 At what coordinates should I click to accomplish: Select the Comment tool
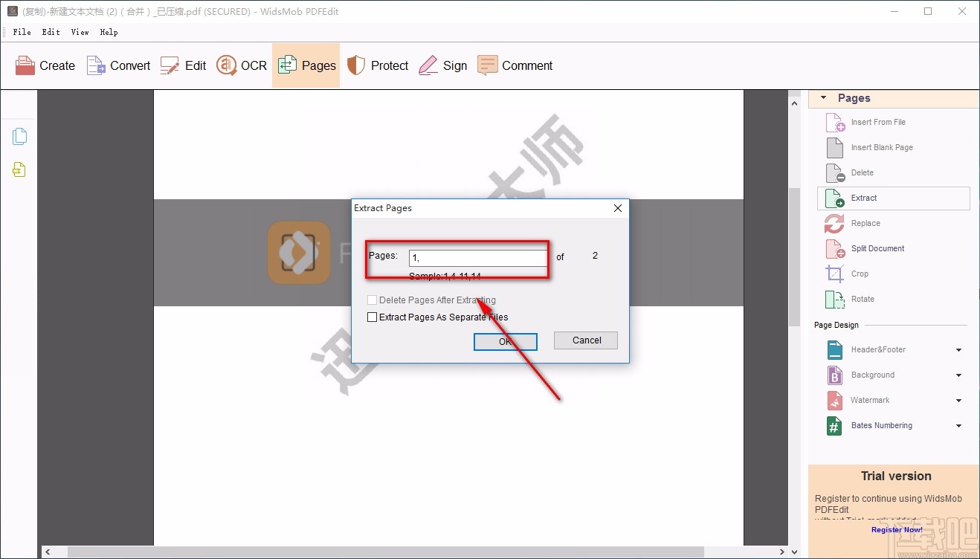click(x=515, y=65)
